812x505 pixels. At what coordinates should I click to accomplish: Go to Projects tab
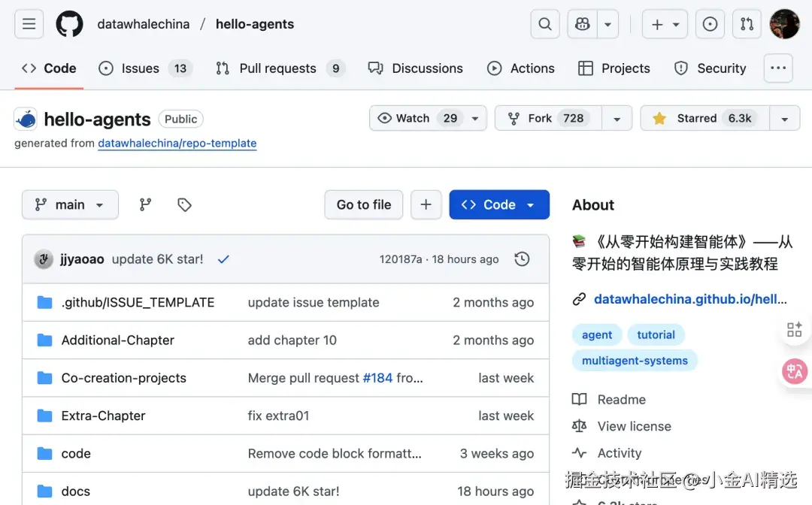coord(614,68)
